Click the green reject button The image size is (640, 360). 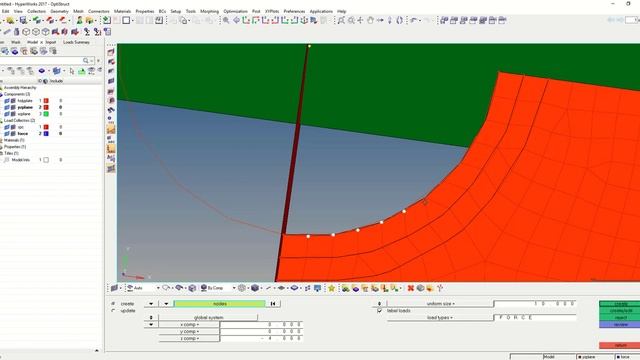pos(621,318)
